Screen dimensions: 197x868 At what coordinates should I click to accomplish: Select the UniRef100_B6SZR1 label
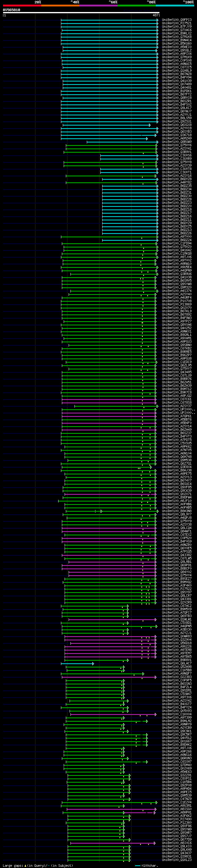tap(177, 101)
